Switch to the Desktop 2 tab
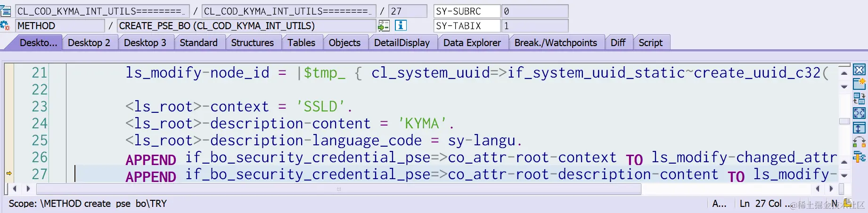This screenshot has height=213, width=868. click(89, 43)
